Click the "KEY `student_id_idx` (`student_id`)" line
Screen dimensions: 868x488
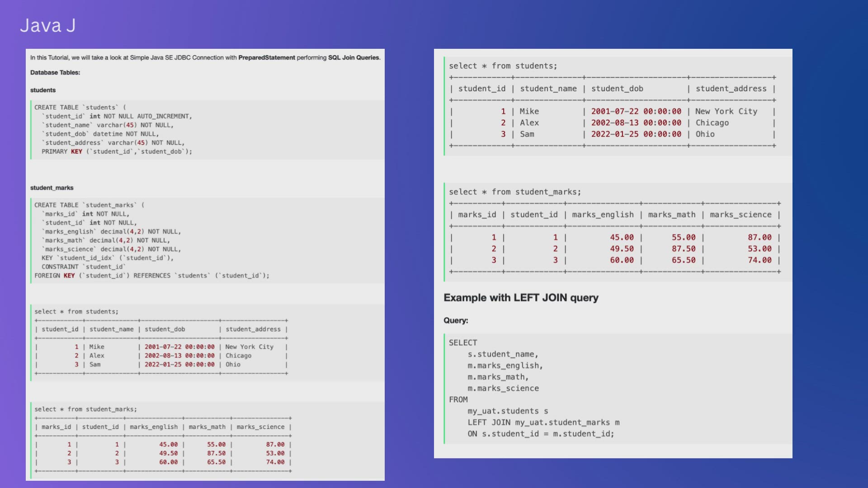tap(108, 258)
